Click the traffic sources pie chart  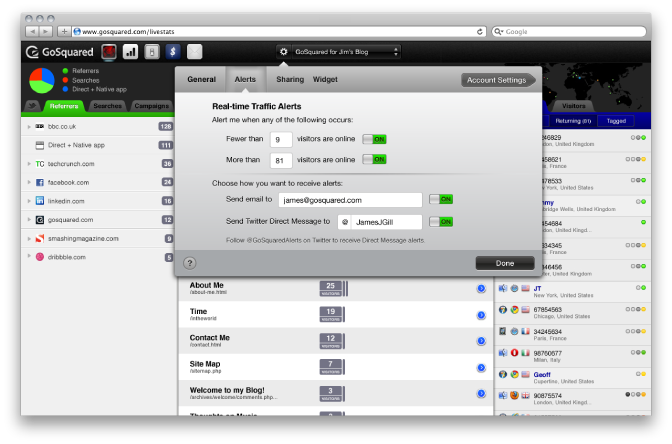(42, 81)
